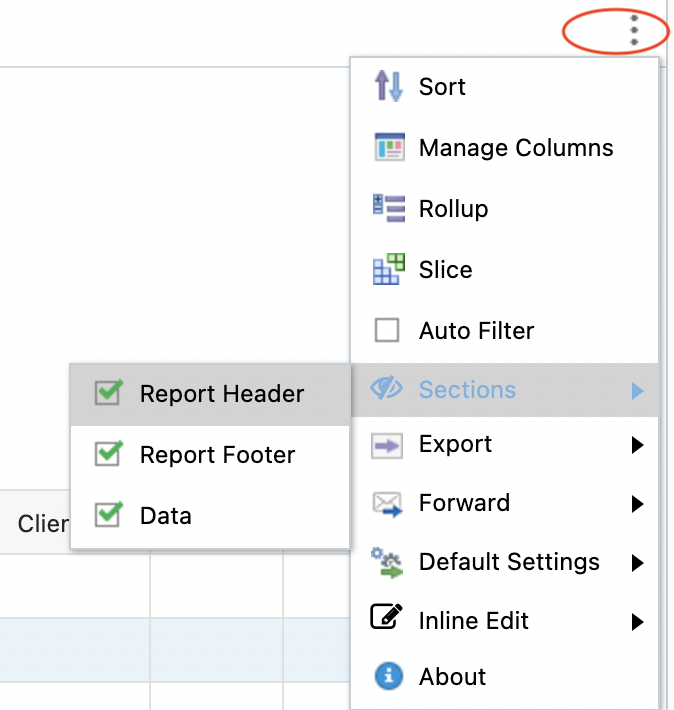Viewport: 674px width, 710px height.
Task: Click the Default Settings gears icon
Action: tap(387, 562)
